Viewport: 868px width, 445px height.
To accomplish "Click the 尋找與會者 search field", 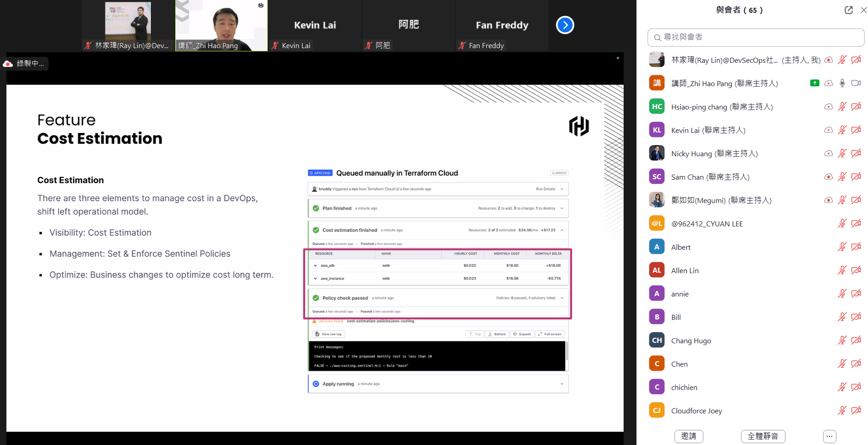I will 756,37.
